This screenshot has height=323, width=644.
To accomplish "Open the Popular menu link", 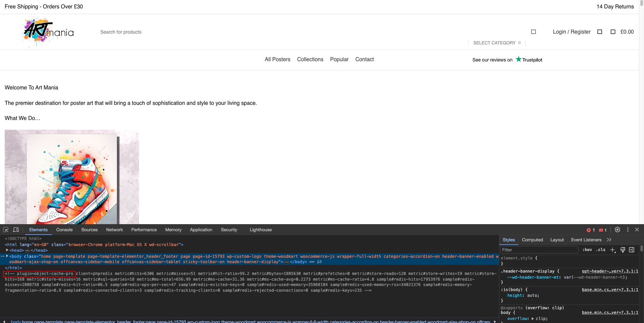I will [339, 59].
